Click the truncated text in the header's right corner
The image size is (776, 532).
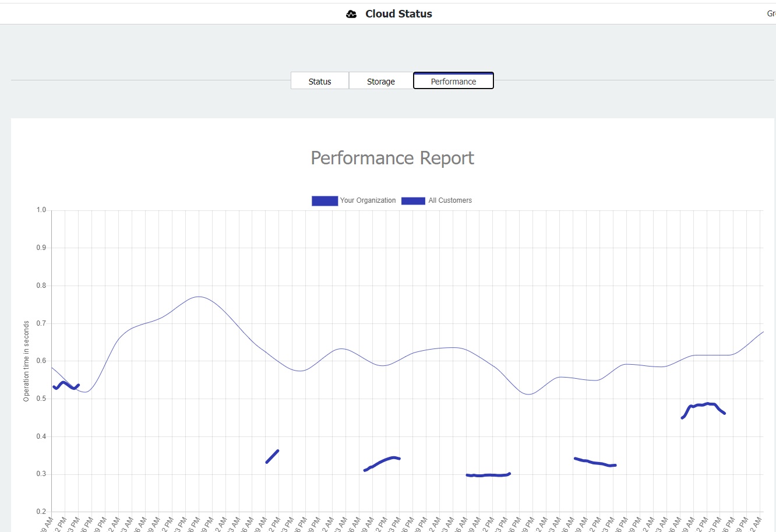(x=771, y=14)
